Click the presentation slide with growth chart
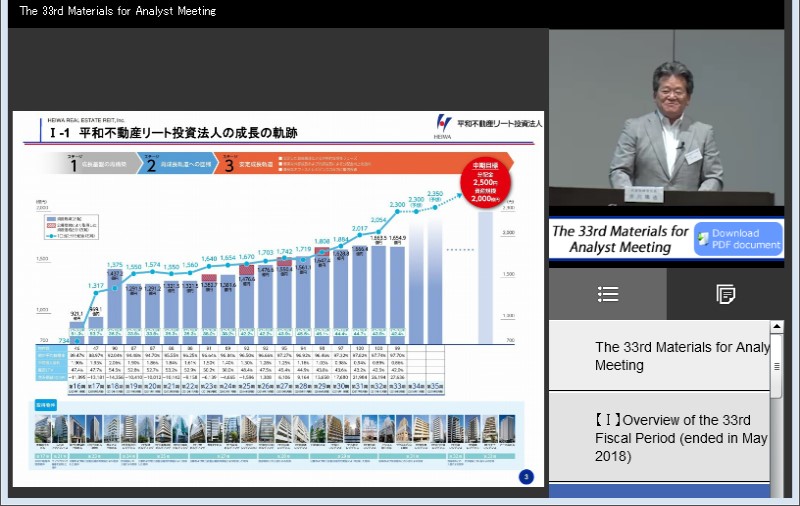 [x=278, y=298]
